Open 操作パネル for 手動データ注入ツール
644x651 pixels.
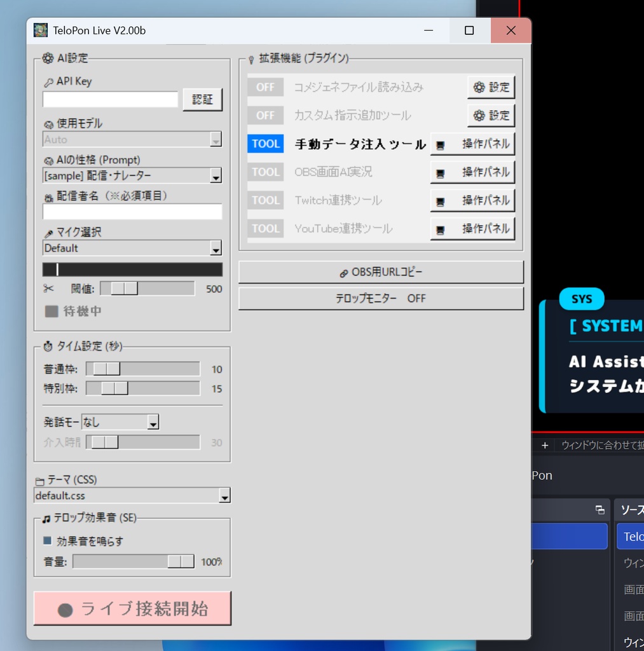coord(472,144)
